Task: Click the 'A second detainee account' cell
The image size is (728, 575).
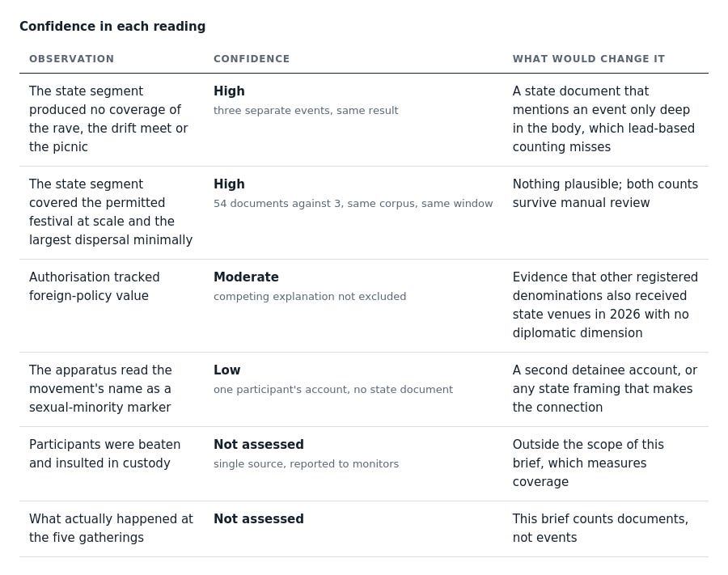Action: (x=604, y=388)
